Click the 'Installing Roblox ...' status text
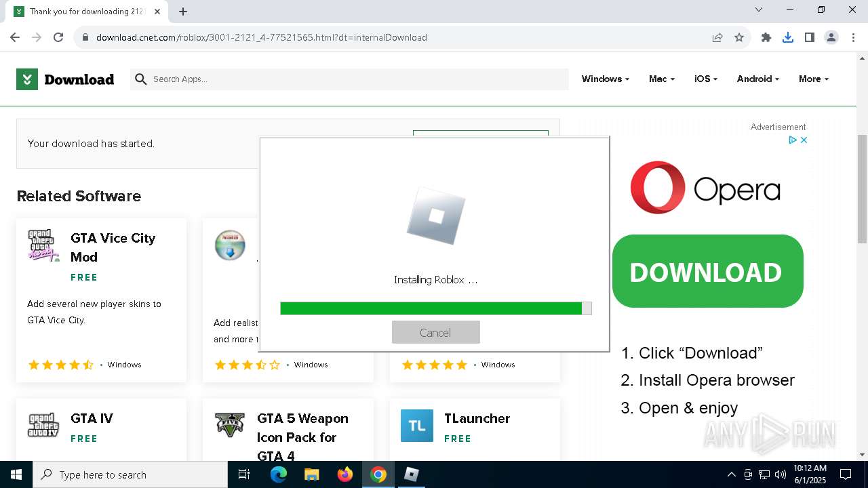Image resolution: width=868 pixels, height=488 pixels. 435,279
